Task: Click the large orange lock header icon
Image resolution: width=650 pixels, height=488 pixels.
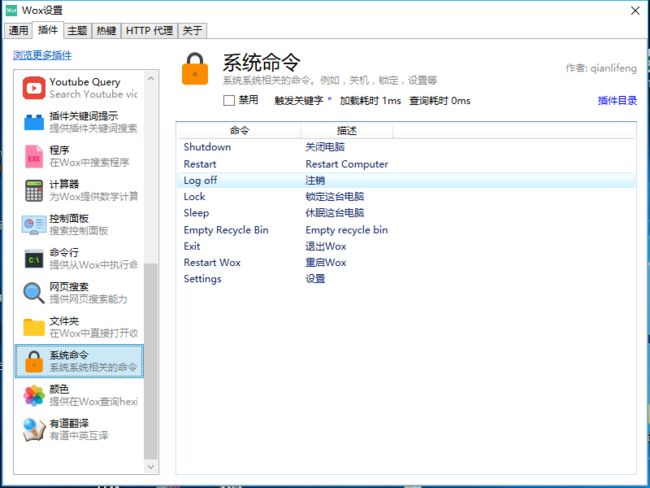Action: [x=195, y=69]
